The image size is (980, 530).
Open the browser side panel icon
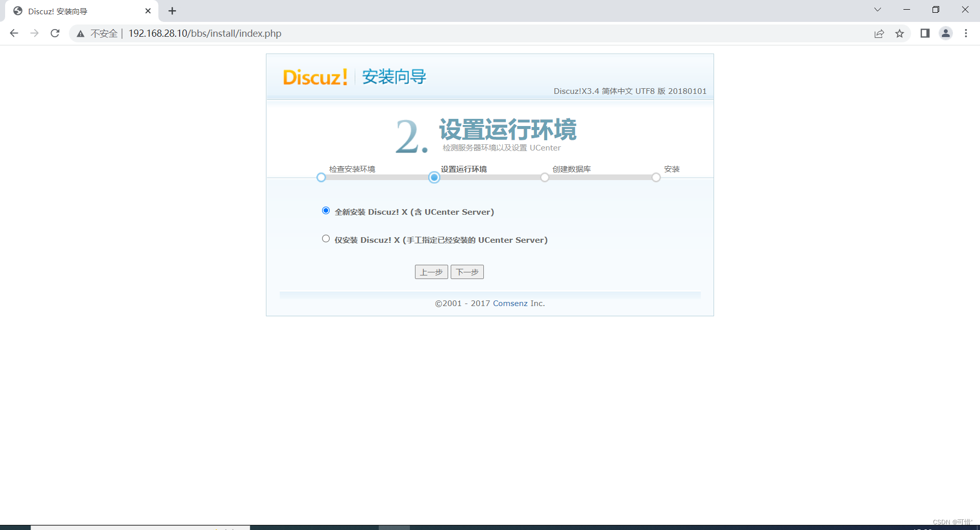(x=925, y=33)
